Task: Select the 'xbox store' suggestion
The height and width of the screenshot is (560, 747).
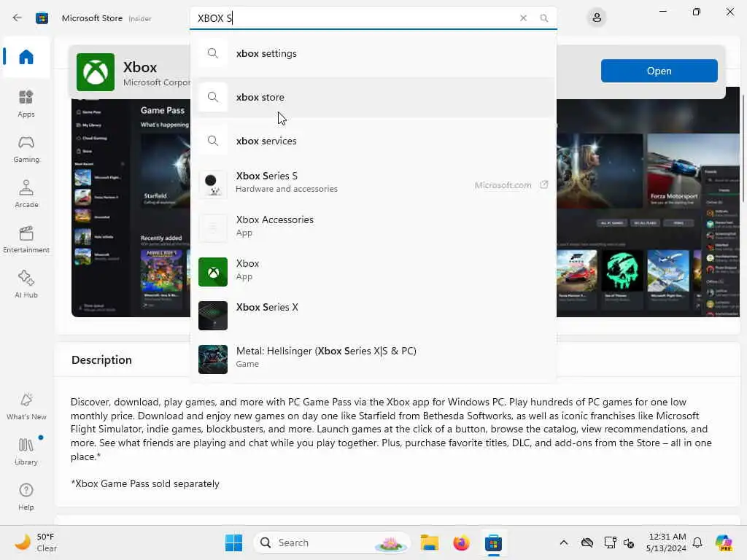Action: tap(373, 97)
